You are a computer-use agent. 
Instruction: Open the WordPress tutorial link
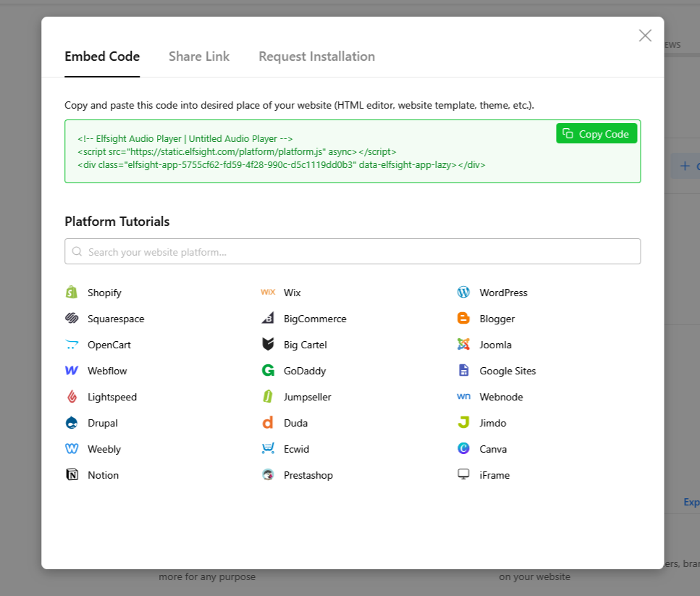tap(504, 293)
